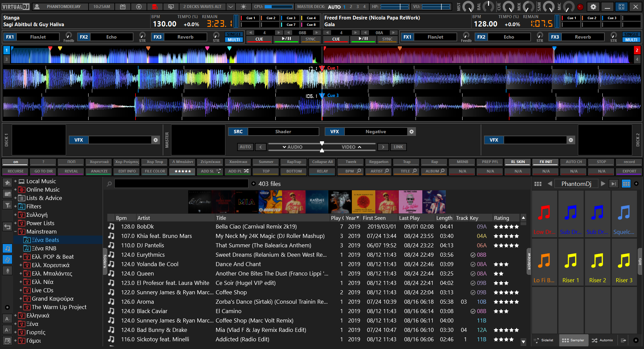Click the filter funnel icon in sidebar
The height and width of the screenshot is (349, 644).
tap(7, 205)
